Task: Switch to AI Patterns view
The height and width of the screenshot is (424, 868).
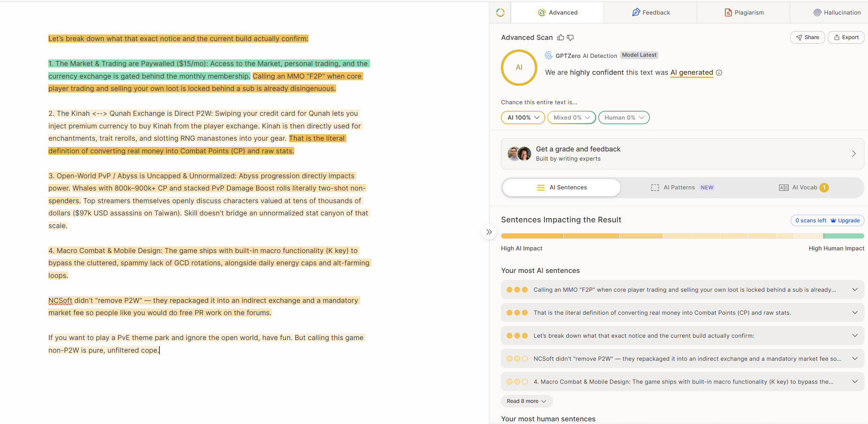Action: (x=682, y=187)
